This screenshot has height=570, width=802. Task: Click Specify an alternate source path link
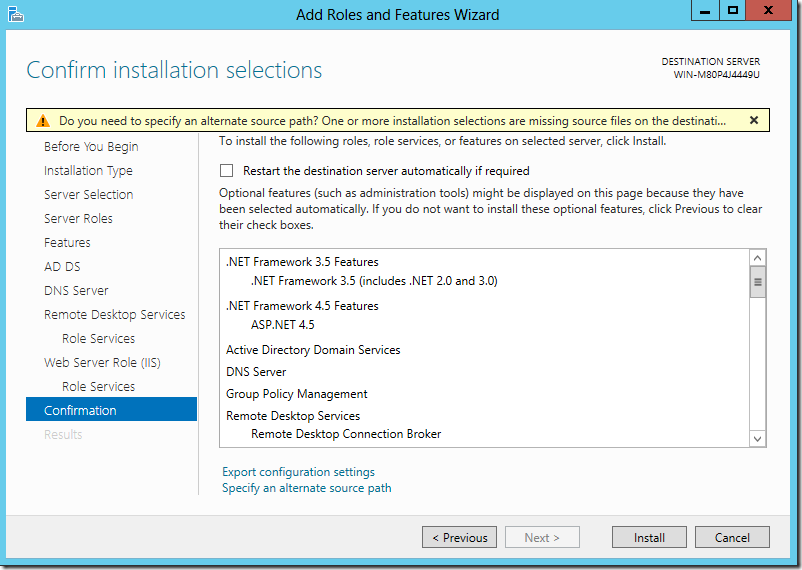tap(306, 488)
